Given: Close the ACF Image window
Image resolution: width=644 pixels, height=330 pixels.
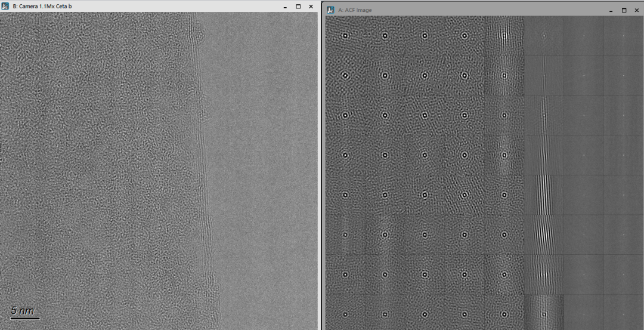Looking at the screenshot, I should pos(636,10).
